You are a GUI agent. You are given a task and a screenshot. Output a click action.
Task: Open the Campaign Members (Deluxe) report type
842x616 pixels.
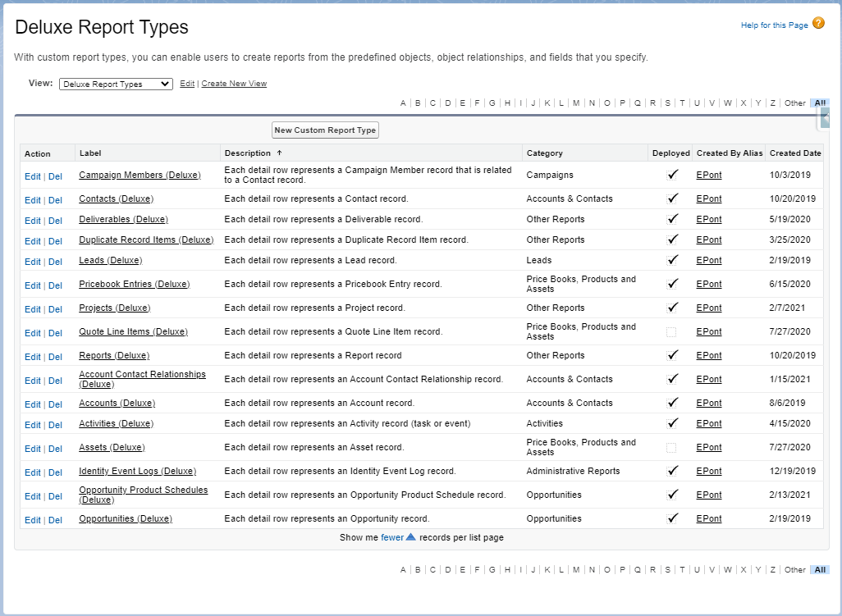pos(140,175)
